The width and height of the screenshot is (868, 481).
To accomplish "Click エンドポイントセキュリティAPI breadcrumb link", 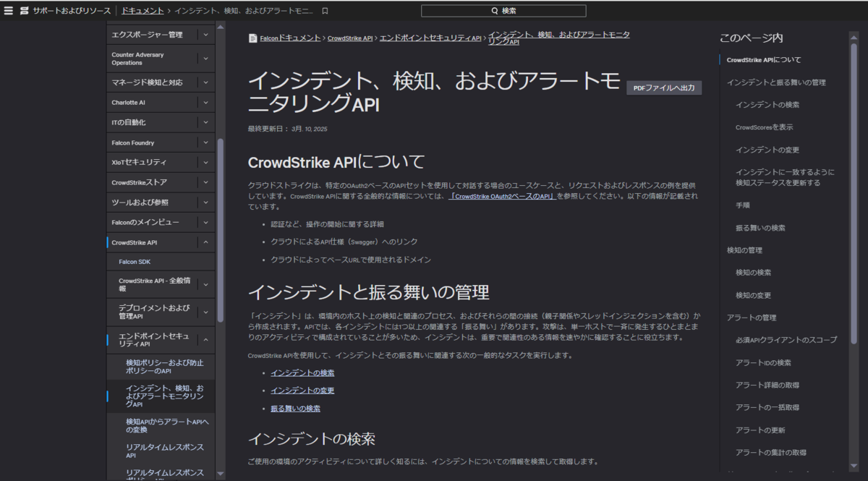I will 430,38.
